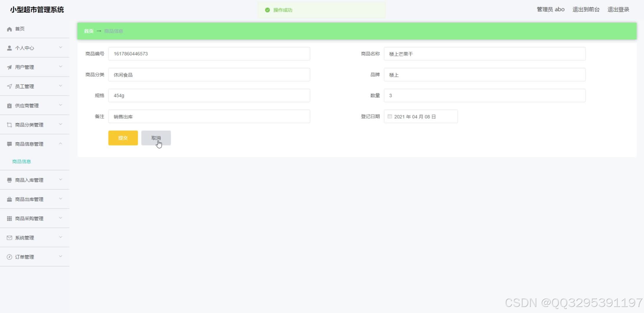
Task: Click the 退出登录 link
Action: point(618,10)
